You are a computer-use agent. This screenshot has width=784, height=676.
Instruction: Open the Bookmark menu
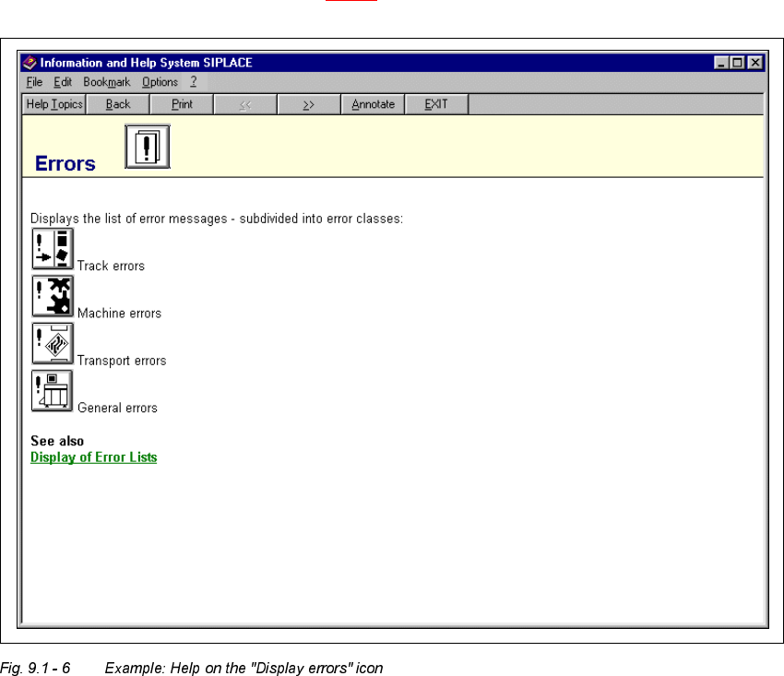tap(106, 82)
